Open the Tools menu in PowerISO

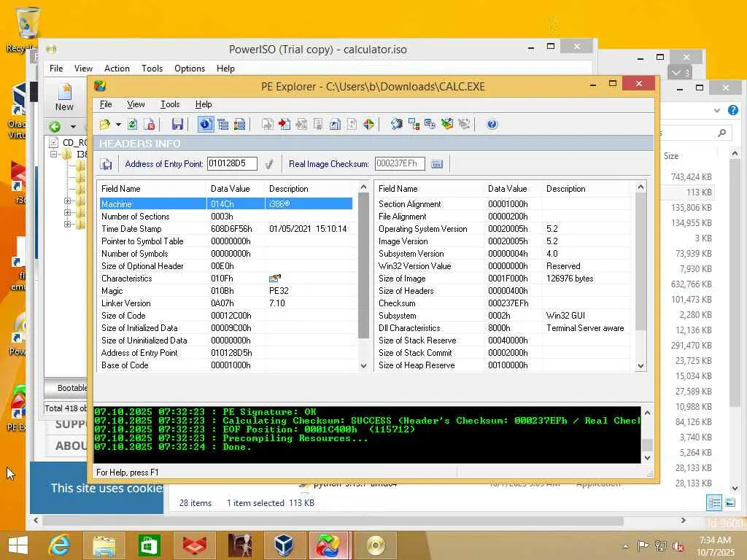152,69
